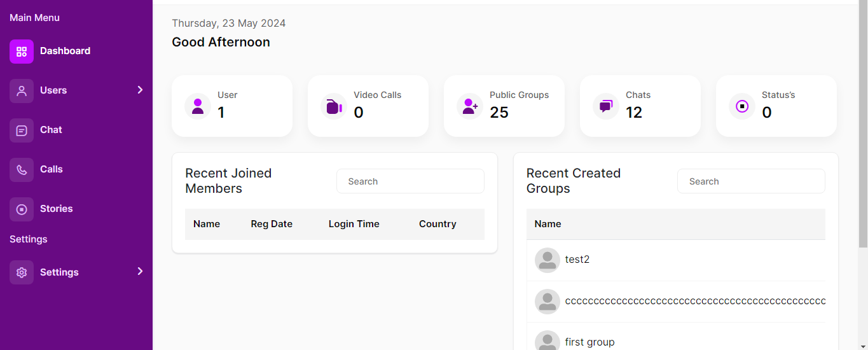Sort members by Reg Date column header
The width and height of the screenshot is (868, 350).
pos(272,224)
